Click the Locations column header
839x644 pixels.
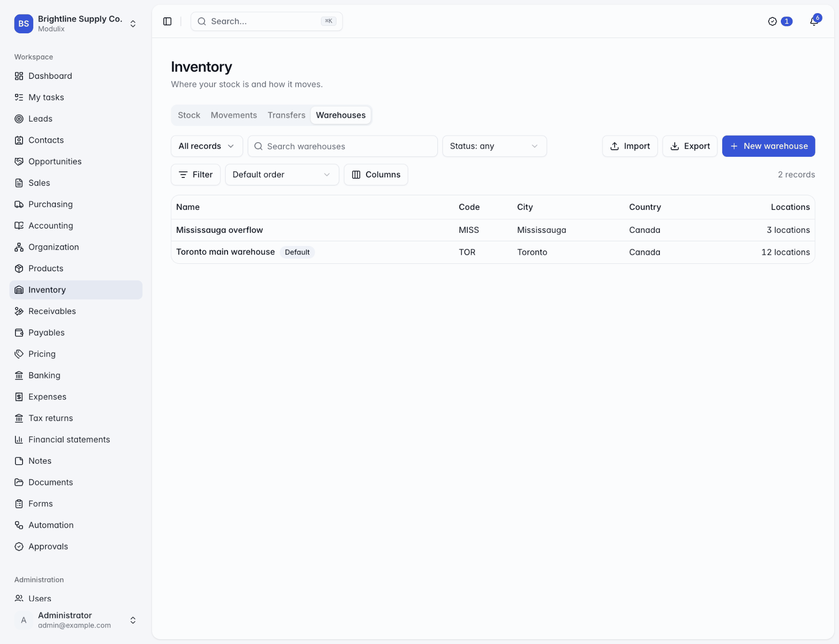[790, 207]
